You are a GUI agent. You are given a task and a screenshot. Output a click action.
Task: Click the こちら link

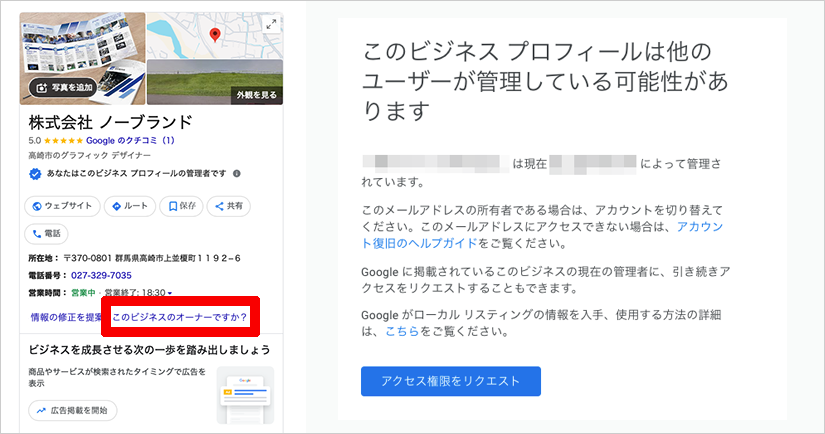click(402, 331)
